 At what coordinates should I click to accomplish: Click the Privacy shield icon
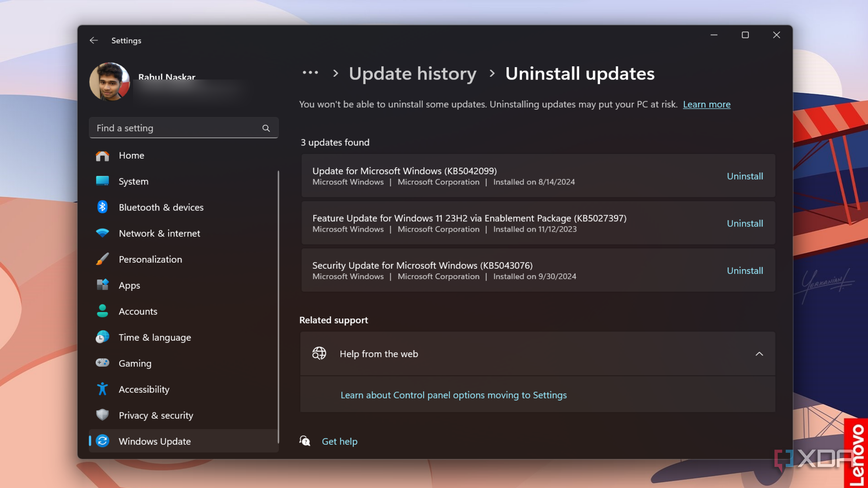click(x=102, y=415)
